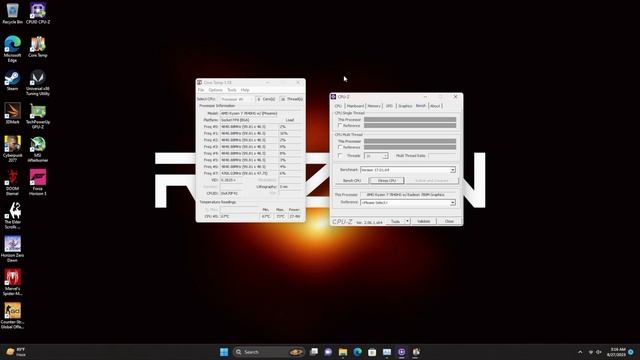Viewport: 640px width, 360px height.
Task: Click the Model field in Core Temp
Action: (249, 113)
